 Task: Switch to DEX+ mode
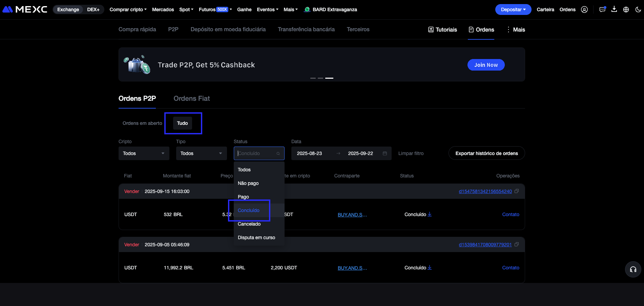[x=93, y=9]
